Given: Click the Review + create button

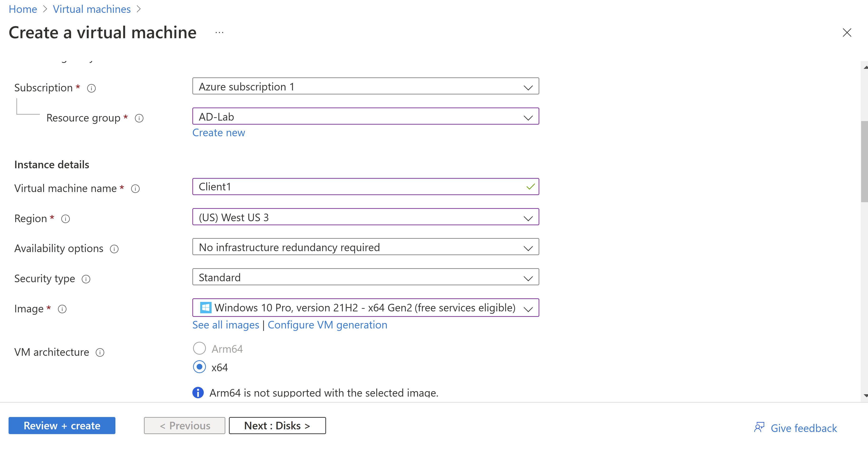Looking at the screenshot, I should click(x=62, y=425).
